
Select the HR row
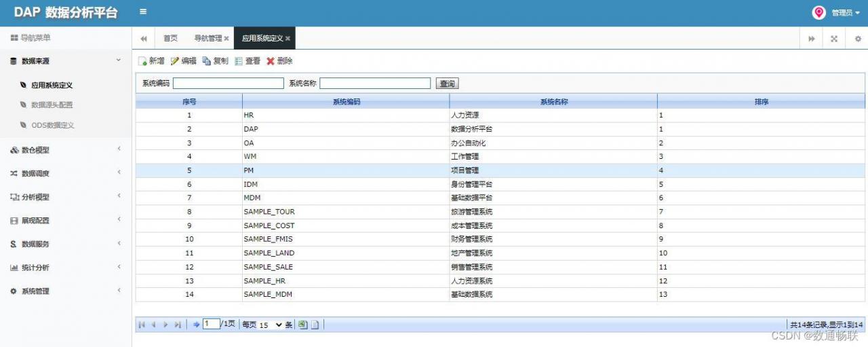click(500, 115)
